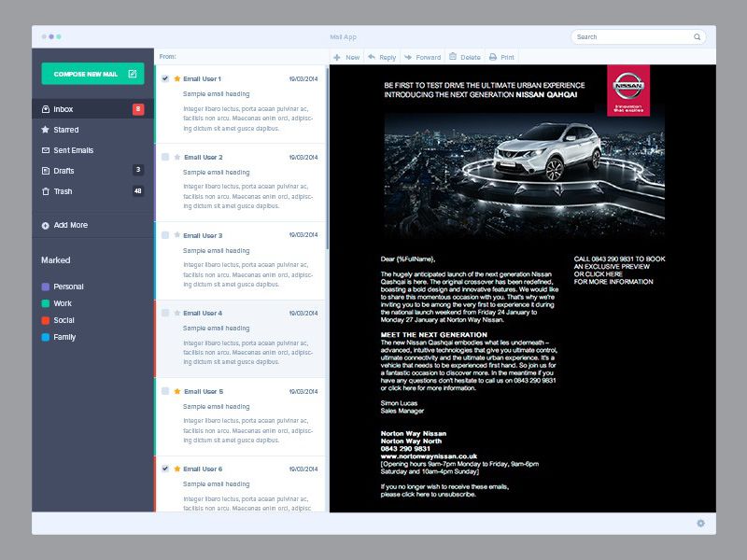Filter by the Personal label text
The height and width of the screenshot is (560, 747).
[68, 287]
